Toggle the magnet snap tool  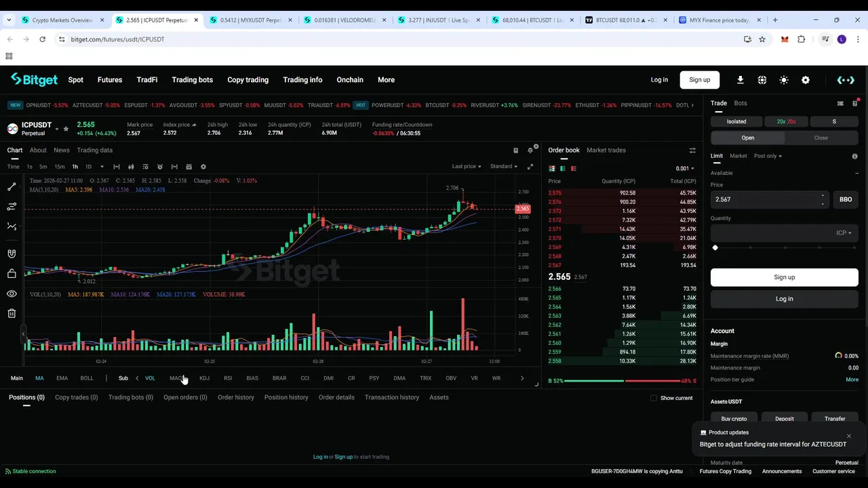click(12, 253)
